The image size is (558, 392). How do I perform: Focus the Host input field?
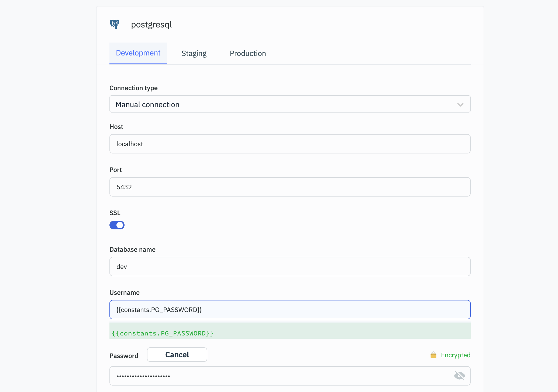(290, 144)
